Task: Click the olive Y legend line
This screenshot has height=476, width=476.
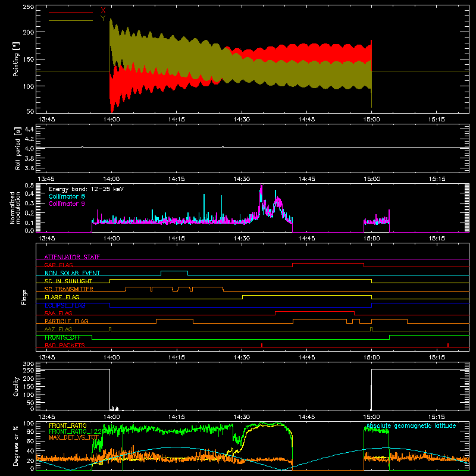Action: click(71, 20)
